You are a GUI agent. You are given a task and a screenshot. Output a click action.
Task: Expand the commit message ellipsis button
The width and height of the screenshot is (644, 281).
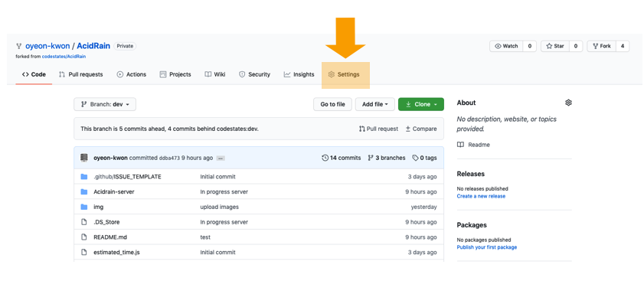click(221, 158)
